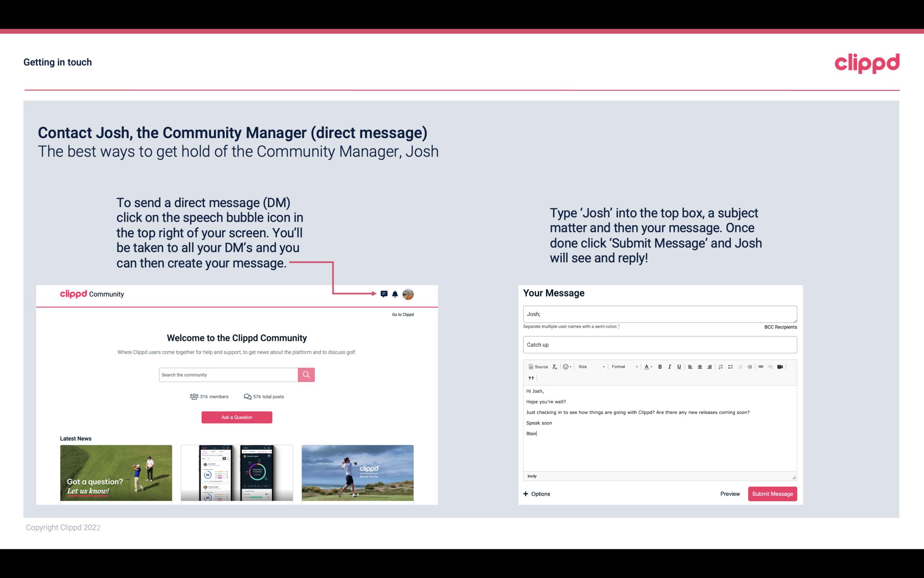Expand the font color picker dropdown
The image size is (924, 578).
(x=651, y=366)
